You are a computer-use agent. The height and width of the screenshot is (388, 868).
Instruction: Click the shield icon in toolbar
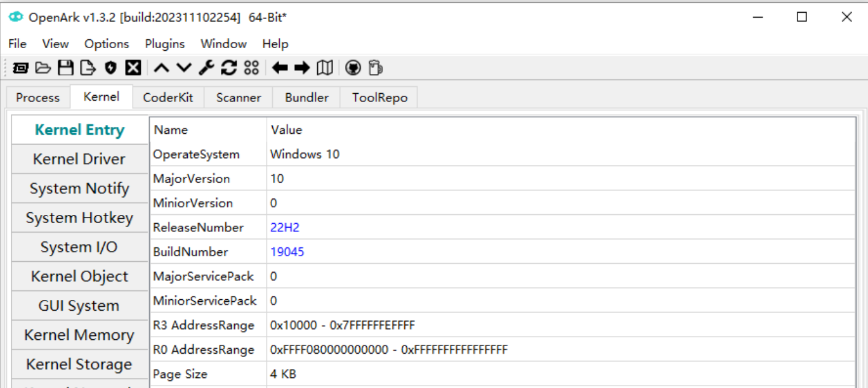coord(110,68)
